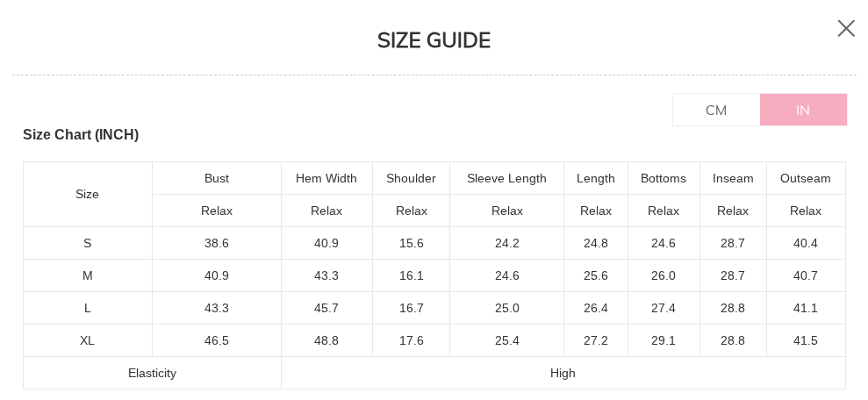The image size is (868, 400).
Task: Click the Bust column header
Action: point(217,178)
